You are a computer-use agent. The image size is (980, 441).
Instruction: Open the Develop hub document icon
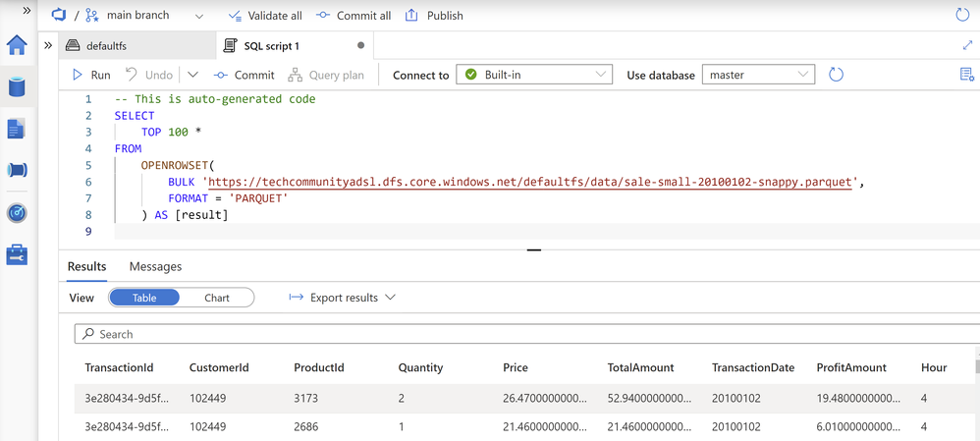coord(17,129)
